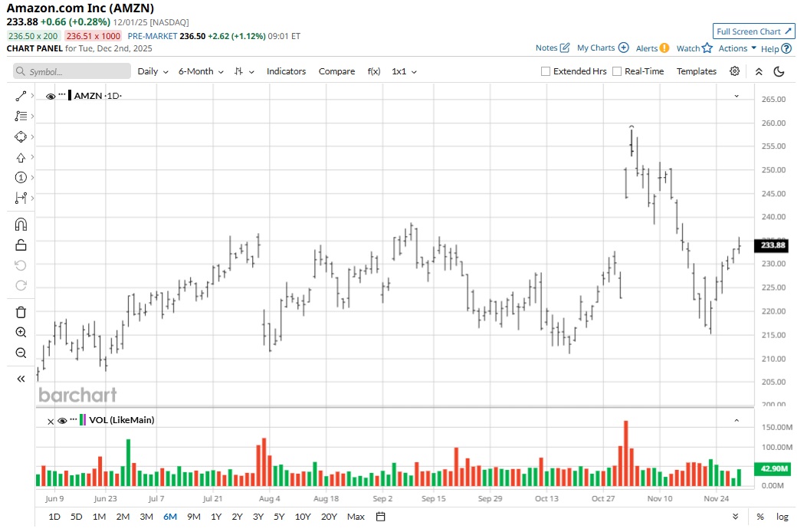
Task: Toggle AMZN series visibility eye
Action: click(51, 97)
